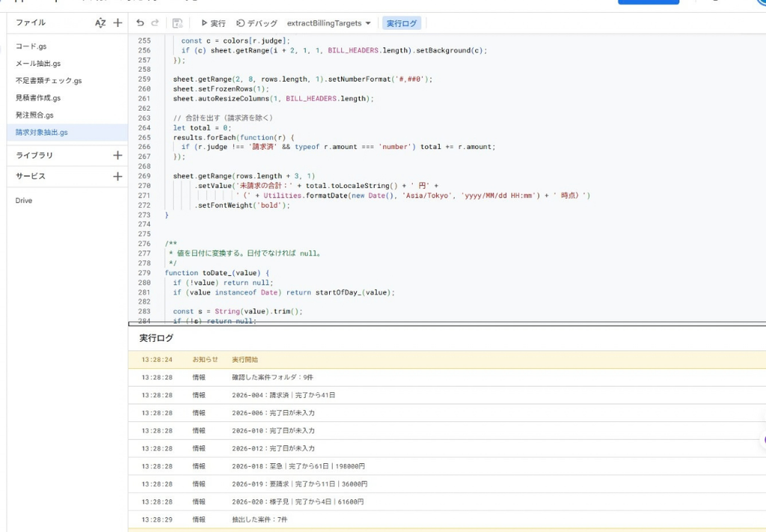
Task: Click the ファイル header label
Action: (x=30, y=22)
